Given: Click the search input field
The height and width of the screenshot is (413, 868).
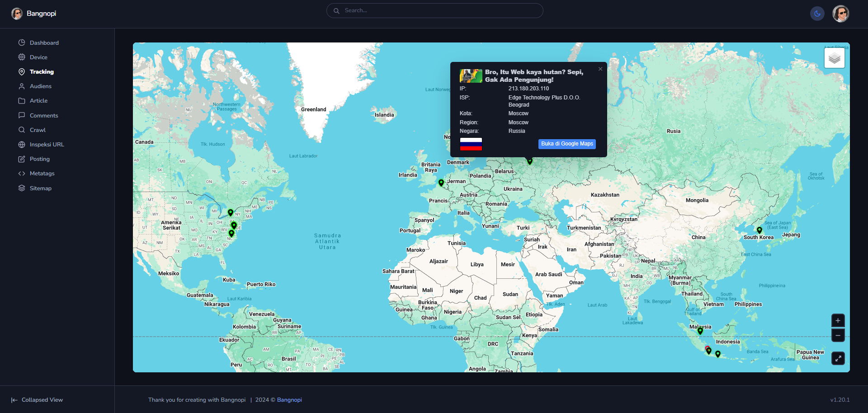Looking at the screenshot, I should coord(434,10).
